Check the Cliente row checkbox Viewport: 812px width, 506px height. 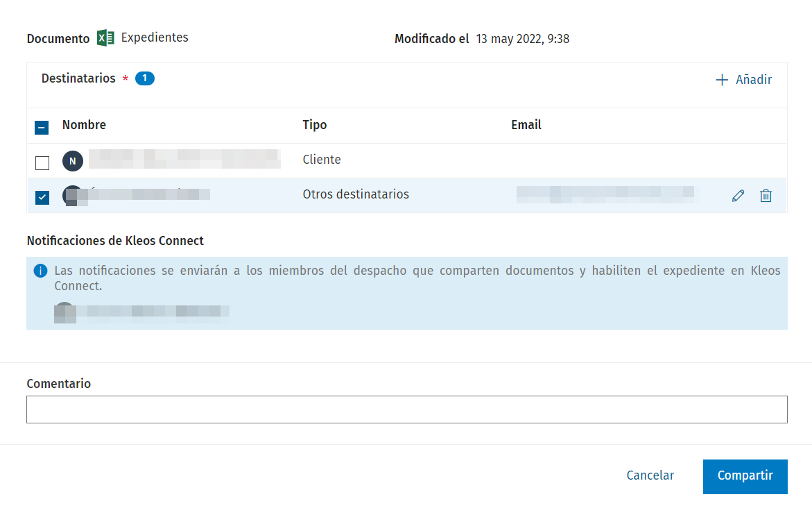[x=42, y=163]
